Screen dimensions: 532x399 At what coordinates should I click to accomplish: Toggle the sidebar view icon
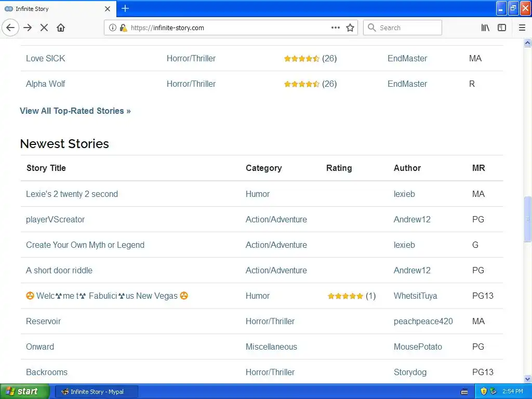502,28
